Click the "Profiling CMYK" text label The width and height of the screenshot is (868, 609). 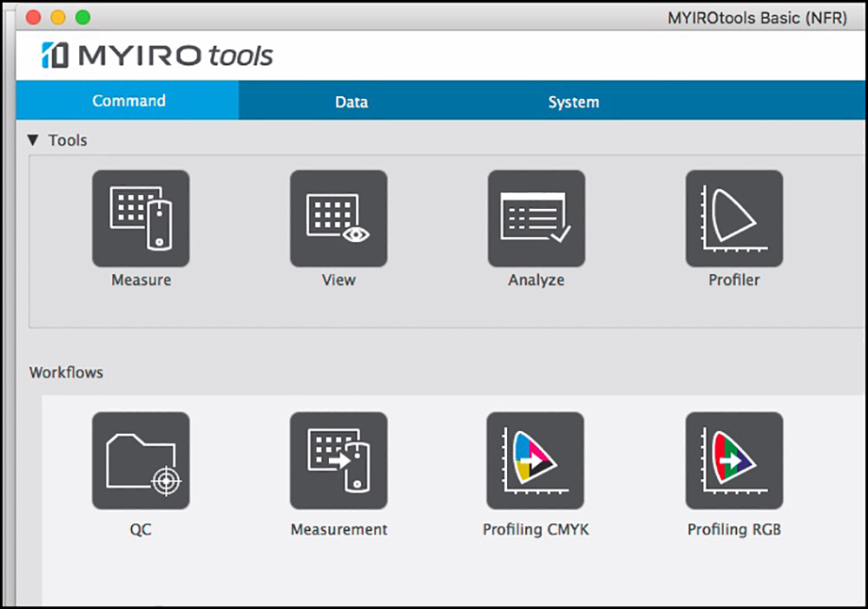[x=536, y=529]
